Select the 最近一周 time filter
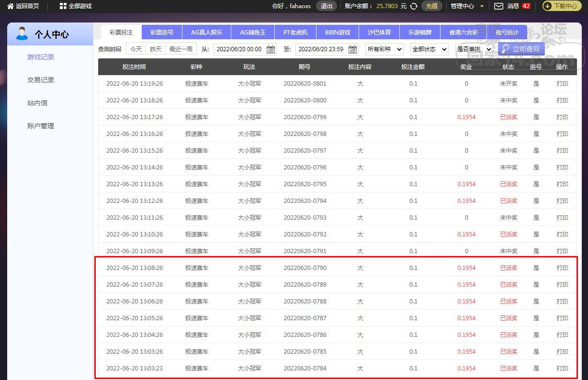 [x=181, y=49]
